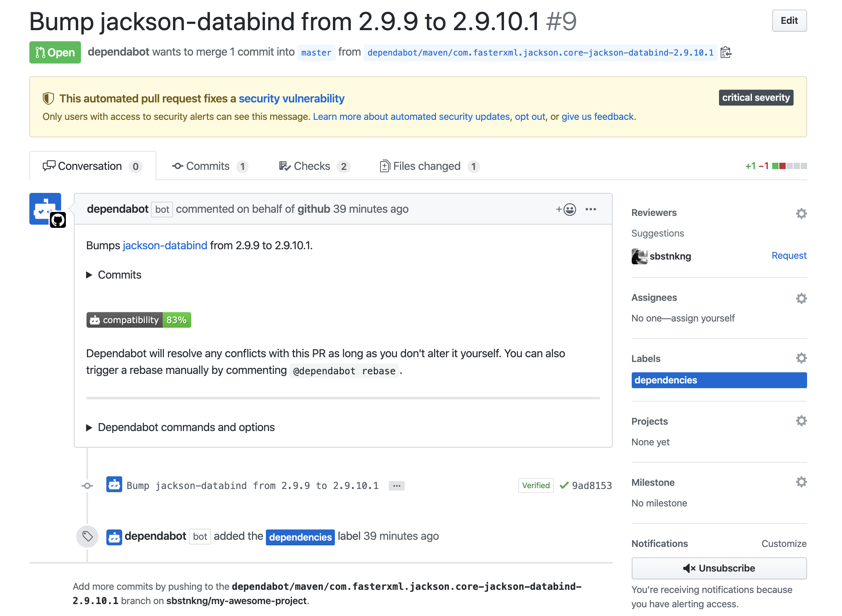Open Projects settings gear

pos(801,421)
